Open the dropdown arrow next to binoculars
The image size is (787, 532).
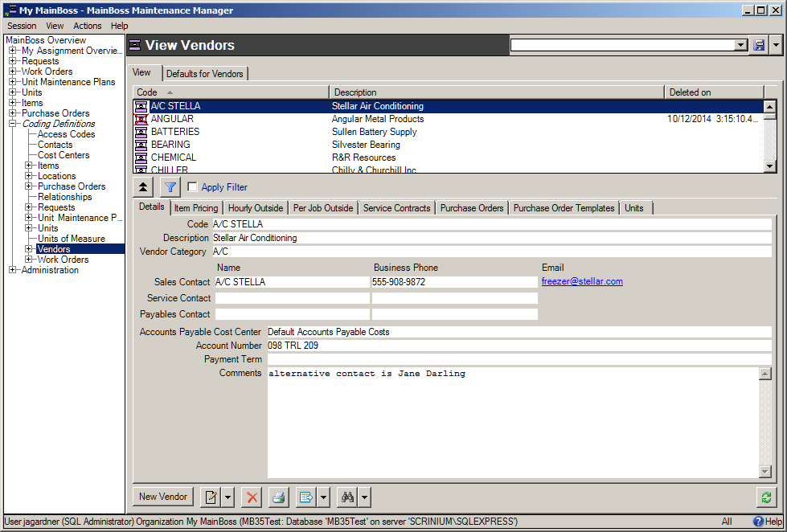tap(364, 497)
